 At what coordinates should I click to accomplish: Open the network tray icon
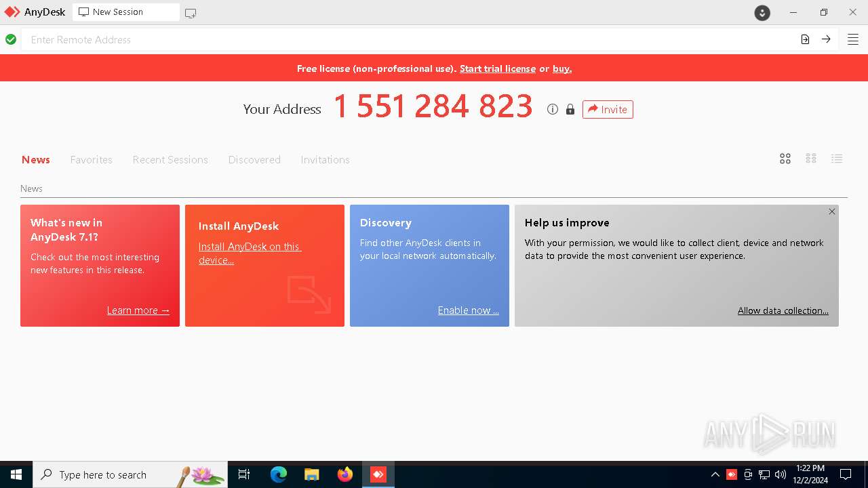[764, 474]
